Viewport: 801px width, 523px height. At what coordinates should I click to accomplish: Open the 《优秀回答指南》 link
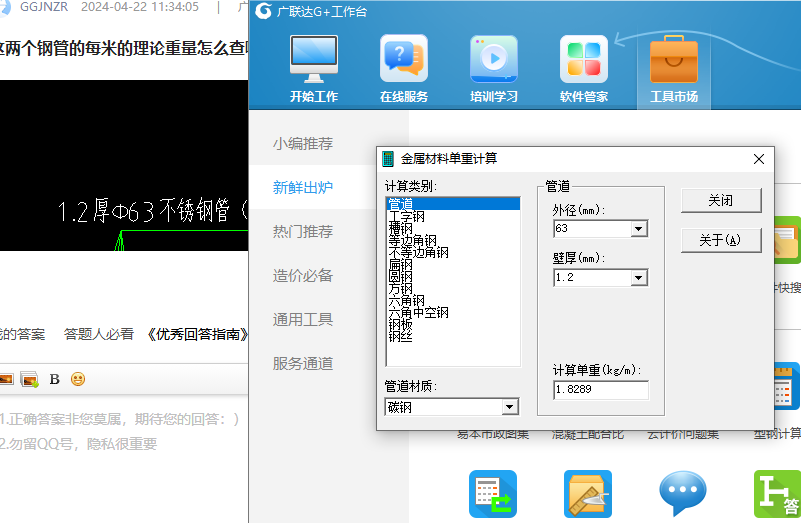click(197, 335)
